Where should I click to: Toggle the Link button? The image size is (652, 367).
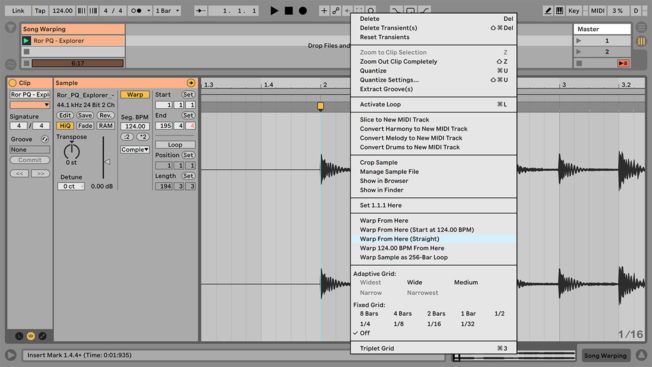(x=17, y=11)
